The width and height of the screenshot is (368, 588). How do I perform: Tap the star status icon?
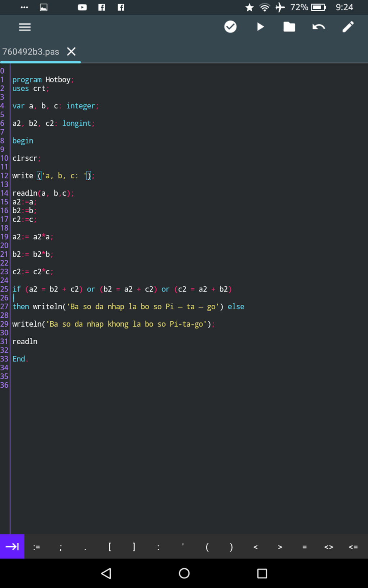tap(249, 8)
